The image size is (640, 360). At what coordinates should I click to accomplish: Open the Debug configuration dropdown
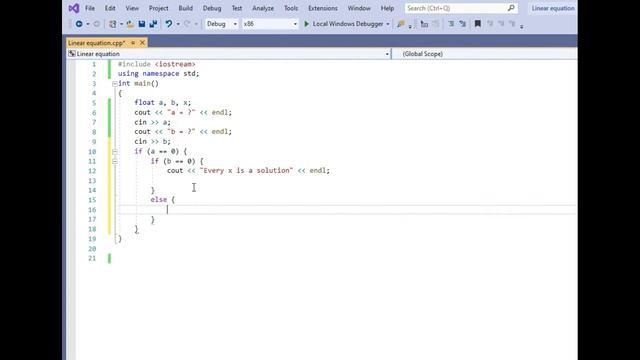point(222,24)
